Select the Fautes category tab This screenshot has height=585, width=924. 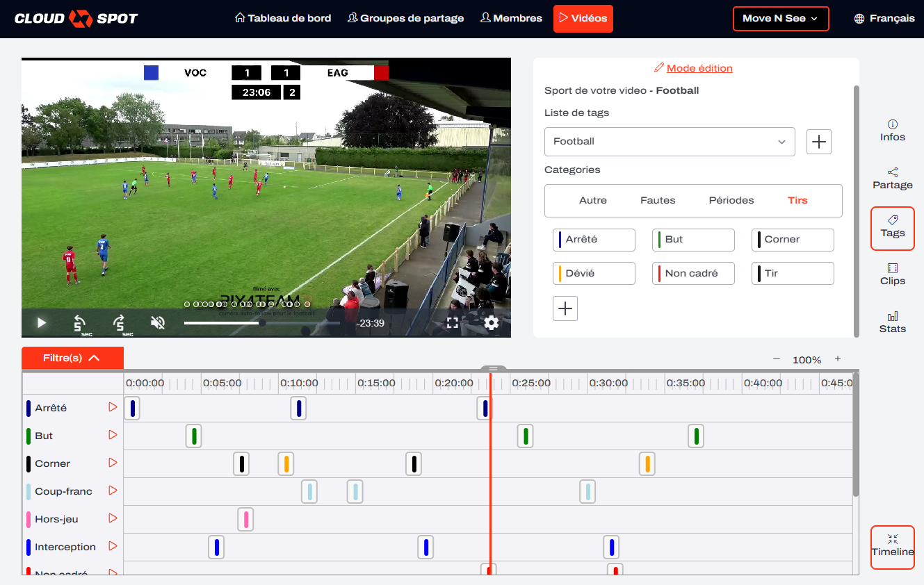pos(657,200)
